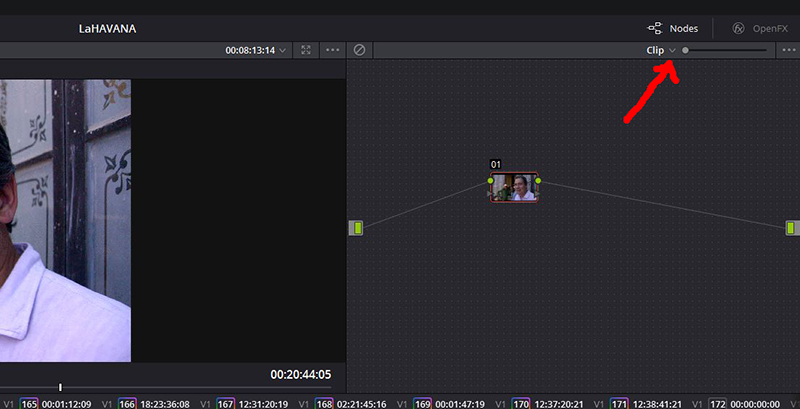Open the Clip node mode dropdown
Image resolution: width=800 pixels, height=409 pixels.
(x=661, y=50)
